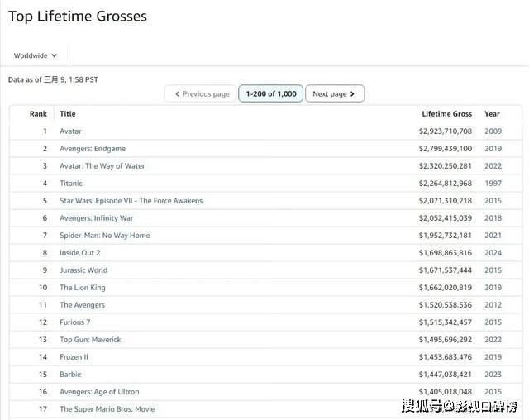Select the gross value $1,698,863,816
This screenshot has width=529, height=420.
pos(446,253)
